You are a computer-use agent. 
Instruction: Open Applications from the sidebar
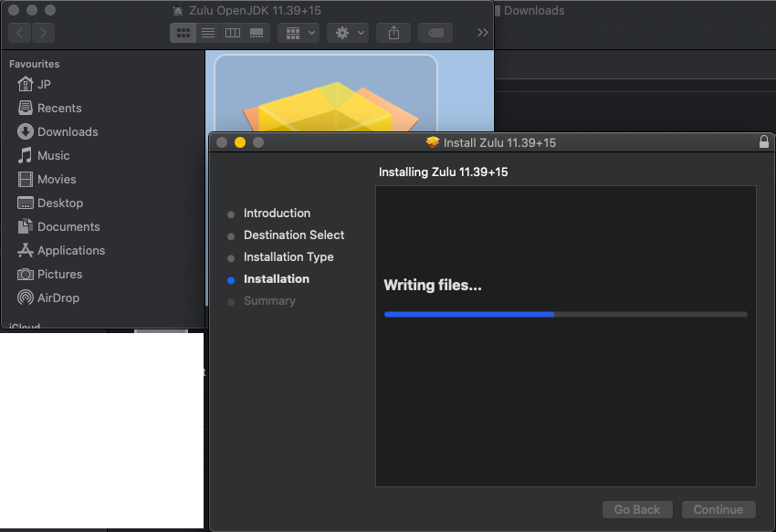pos(70,250)
